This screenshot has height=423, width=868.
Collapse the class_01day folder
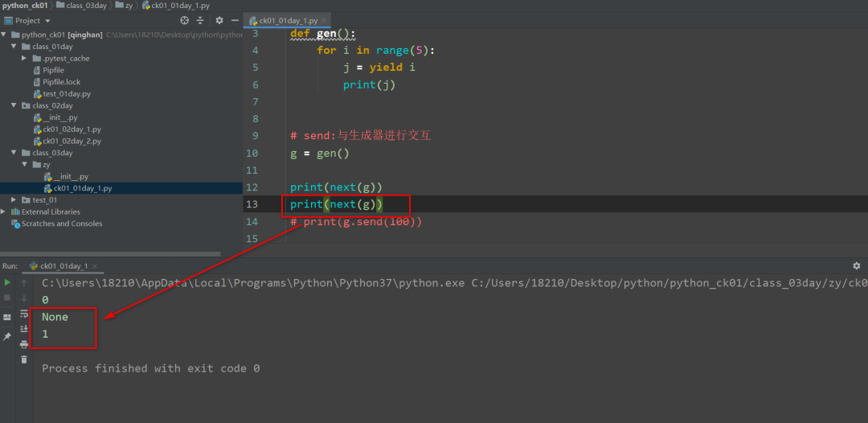pos(14,47)
